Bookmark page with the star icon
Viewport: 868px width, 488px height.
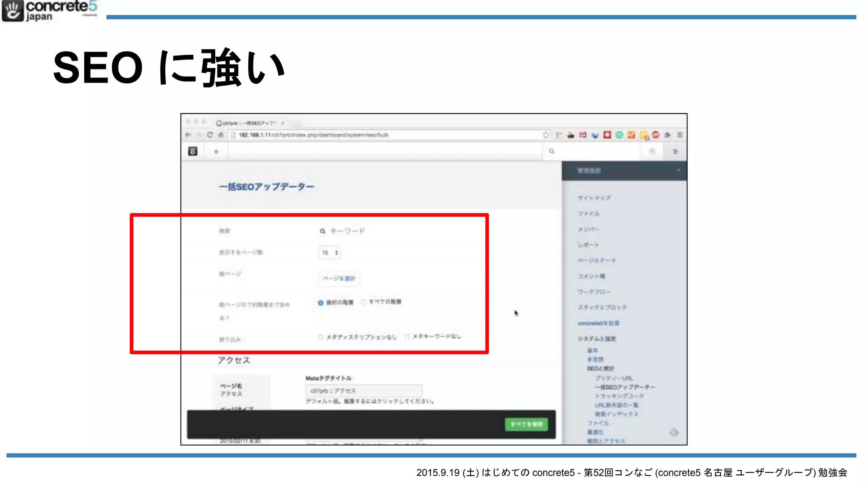point(546,135)
